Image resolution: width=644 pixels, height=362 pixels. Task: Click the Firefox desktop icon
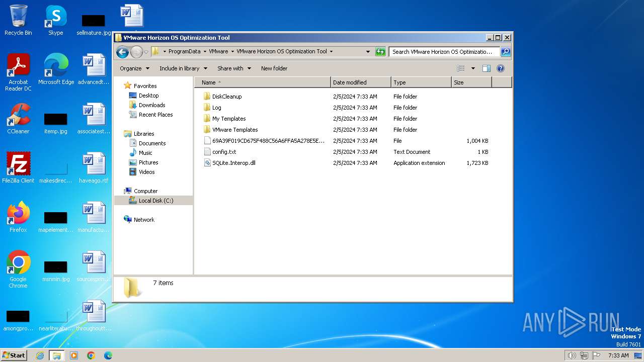tap(18, 217)
